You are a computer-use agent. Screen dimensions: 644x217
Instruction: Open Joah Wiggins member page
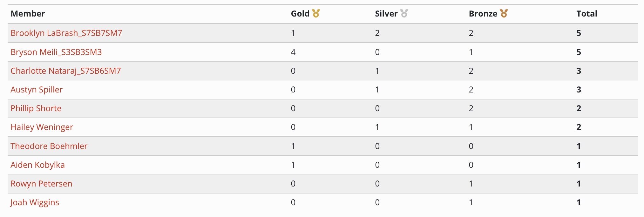point(35,202)
